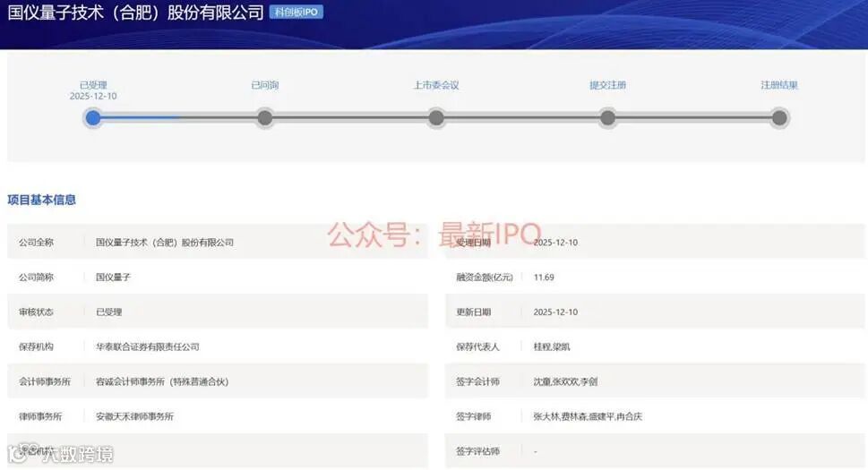Select law firm 安徽天禾律师事务所
Screen dimensions: 868x470
[x=135, y=416]
